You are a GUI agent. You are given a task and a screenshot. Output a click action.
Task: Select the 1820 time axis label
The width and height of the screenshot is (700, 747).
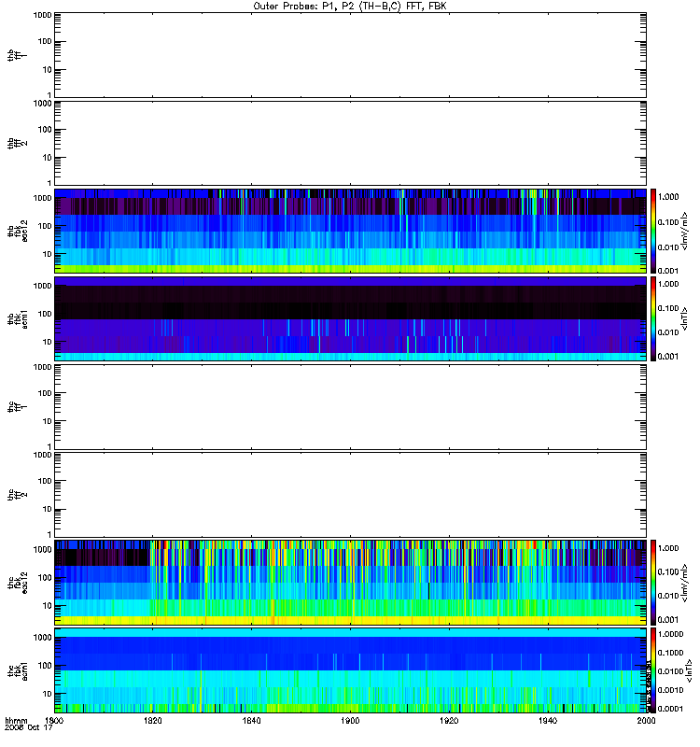click(x=153, y=721)
